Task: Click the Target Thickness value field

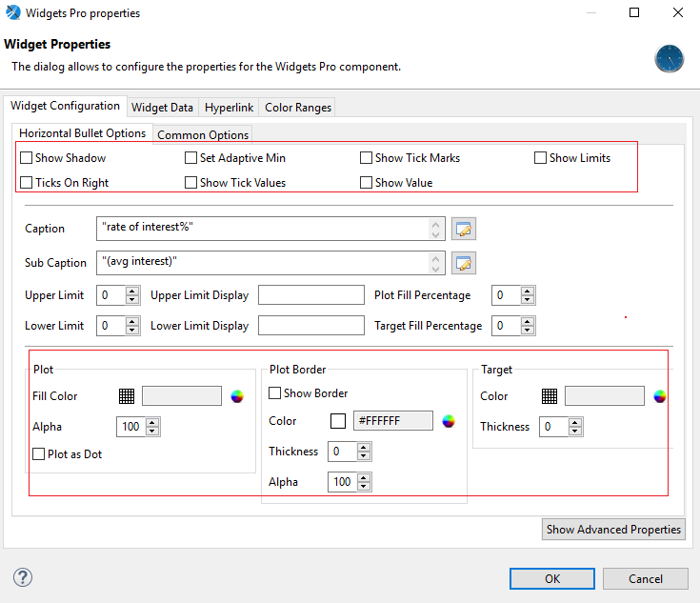Action: coord(553,427)
